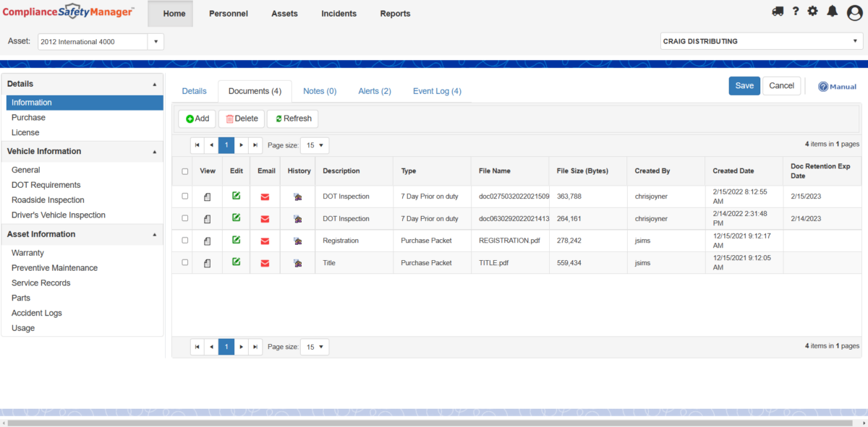
Task: Check the REGISTRATION.pdf row checkbox
Action: 185,241
